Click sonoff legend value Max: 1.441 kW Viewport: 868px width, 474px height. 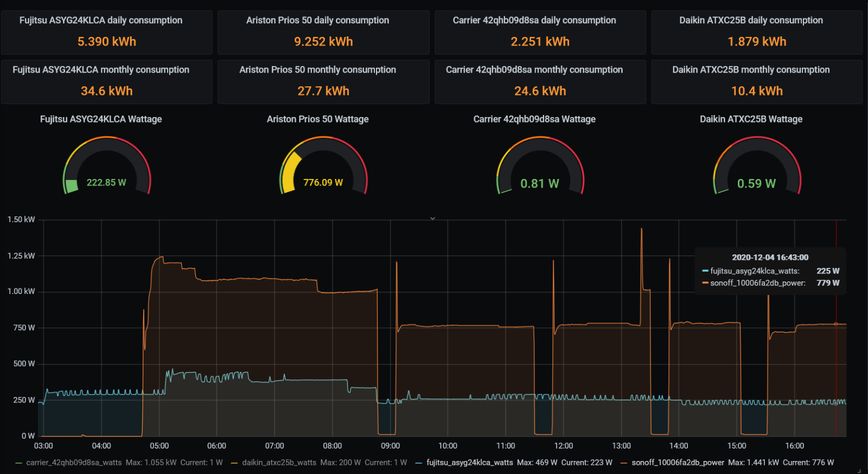[x=754, y=463]
